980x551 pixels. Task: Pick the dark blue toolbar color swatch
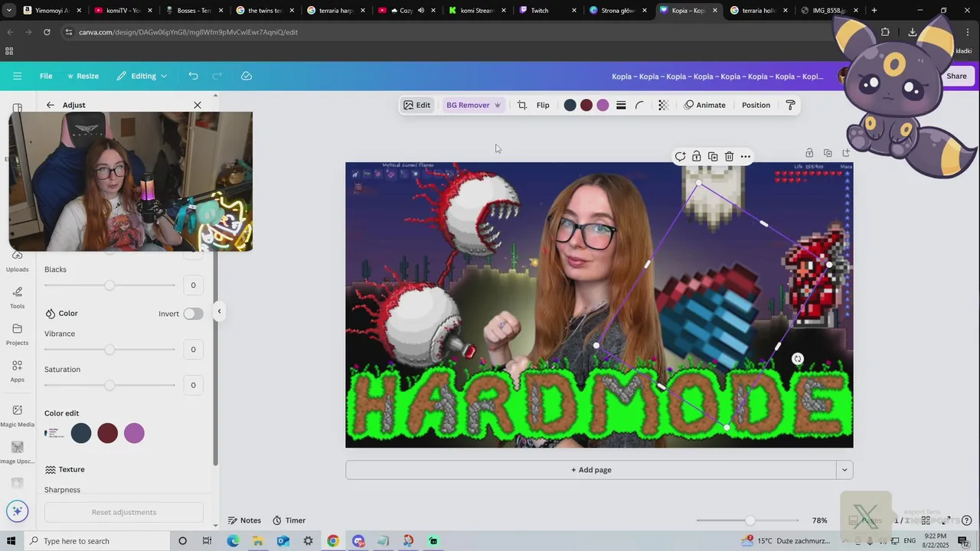[570, 105]
